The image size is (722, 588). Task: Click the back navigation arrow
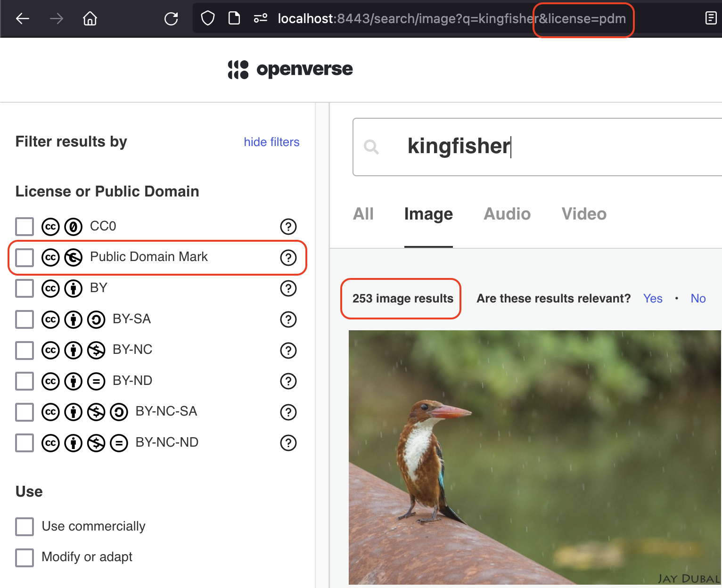pyautogui.click(x=23, y=18)
